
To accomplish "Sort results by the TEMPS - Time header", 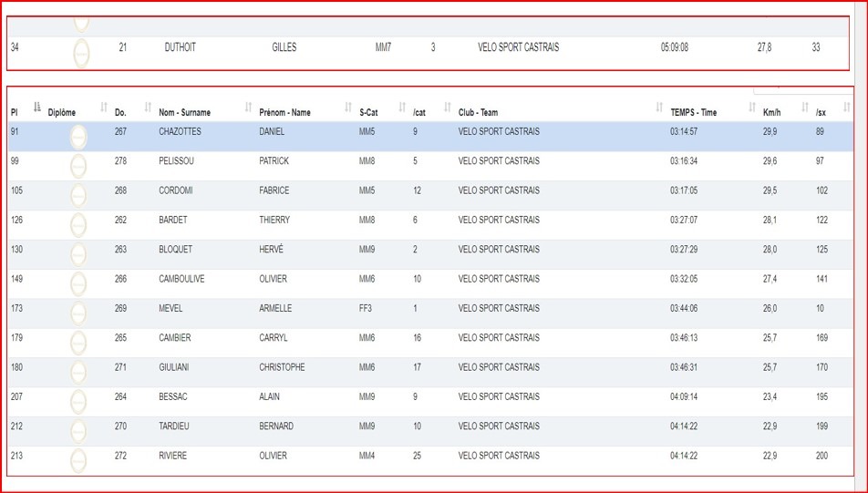I will pyautogui.click(x=693, y=113).
